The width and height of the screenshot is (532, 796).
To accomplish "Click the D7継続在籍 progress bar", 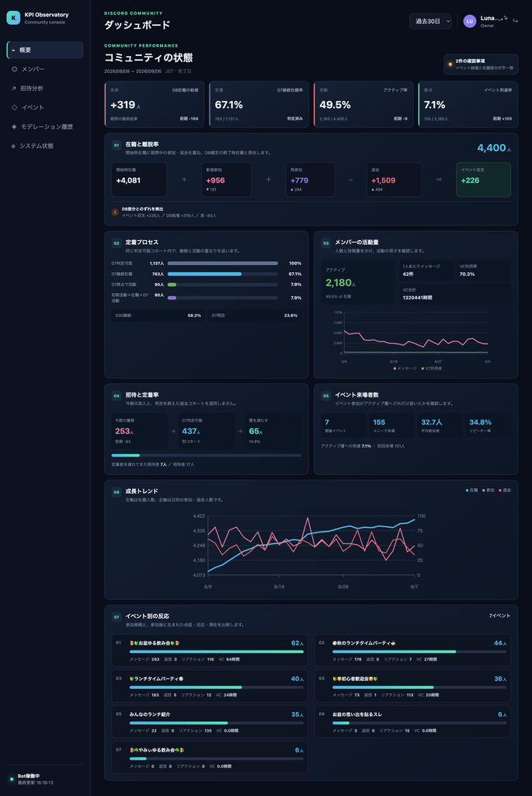I will click(x=223, y=274).
